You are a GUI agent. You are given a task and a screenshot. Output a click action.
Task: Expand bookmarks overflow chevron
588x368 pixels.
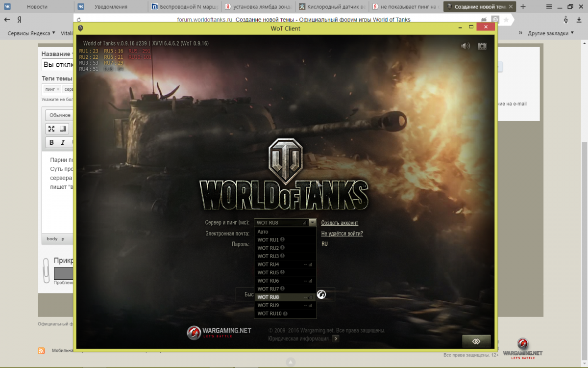point(520,33)
